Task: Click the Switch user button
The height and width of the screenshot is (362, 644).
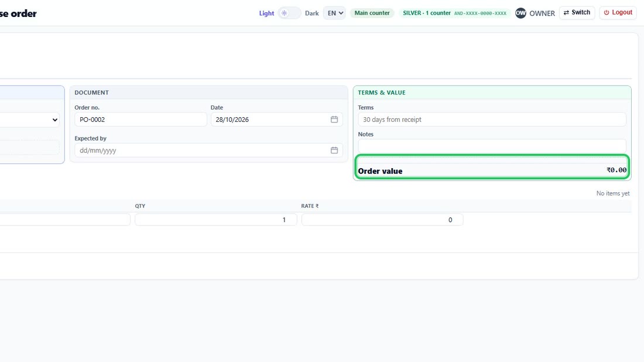Action: (577, 13)
